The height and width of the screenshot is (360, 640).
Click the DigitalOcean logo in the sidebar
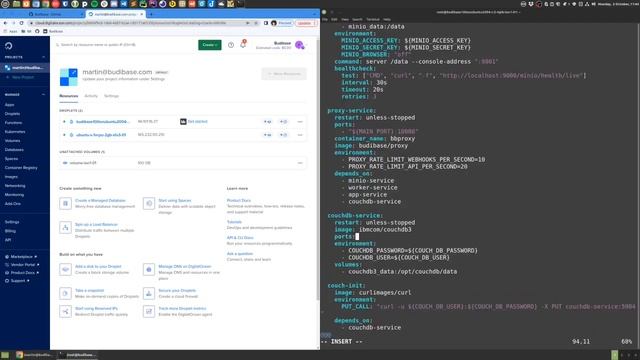(x=8, y=46)
